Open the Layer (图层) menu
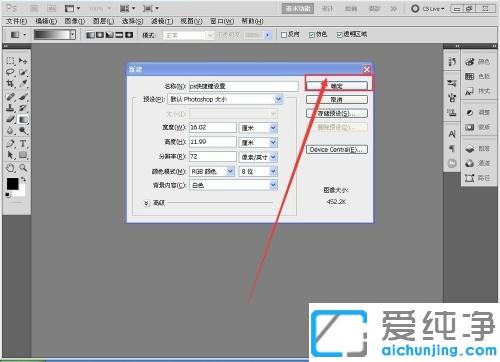The width and height of the screenshot is (500, 362). pos(103,21)
